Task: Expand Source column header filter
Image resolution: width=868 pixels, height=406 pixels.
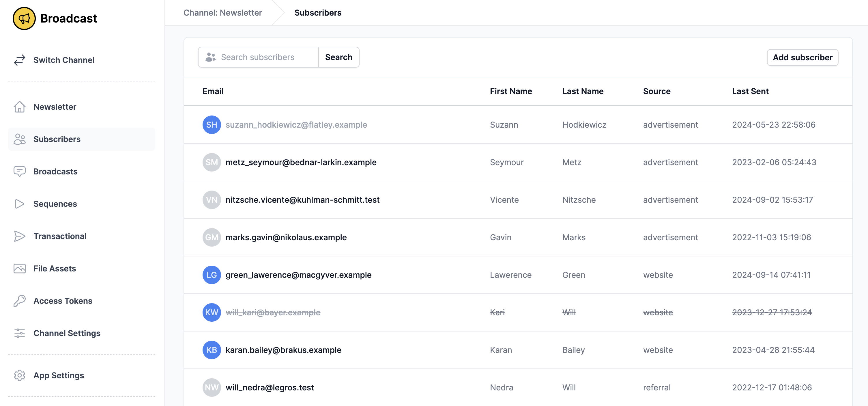Action: (x=656, y=91)
